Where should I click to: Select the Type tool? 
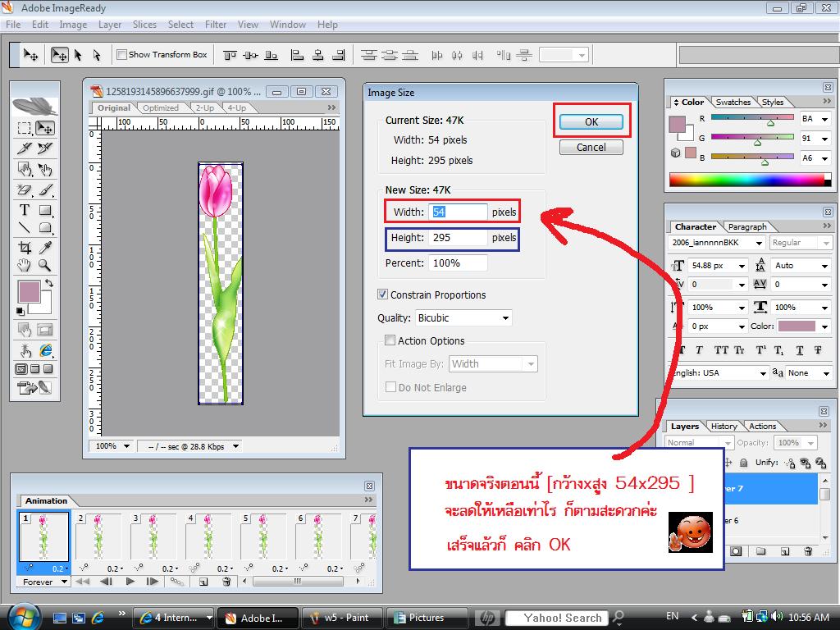[x=24, y=210]
